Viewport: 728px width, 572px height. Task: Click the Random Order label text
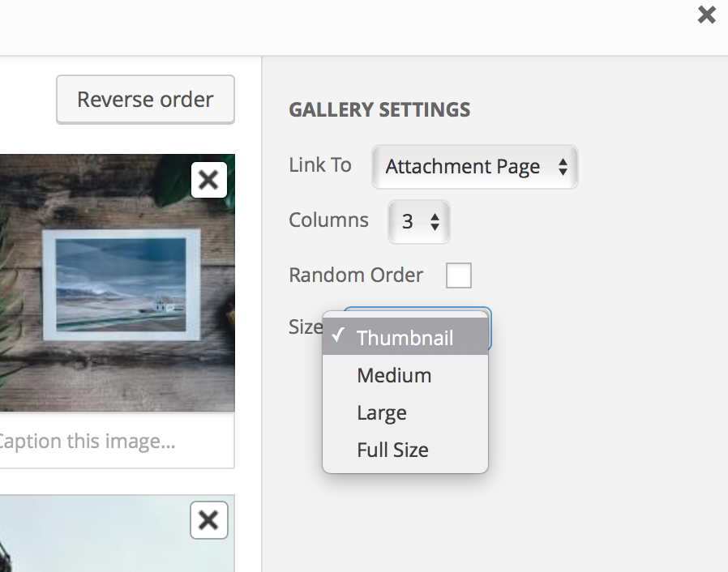coord(355,275)
